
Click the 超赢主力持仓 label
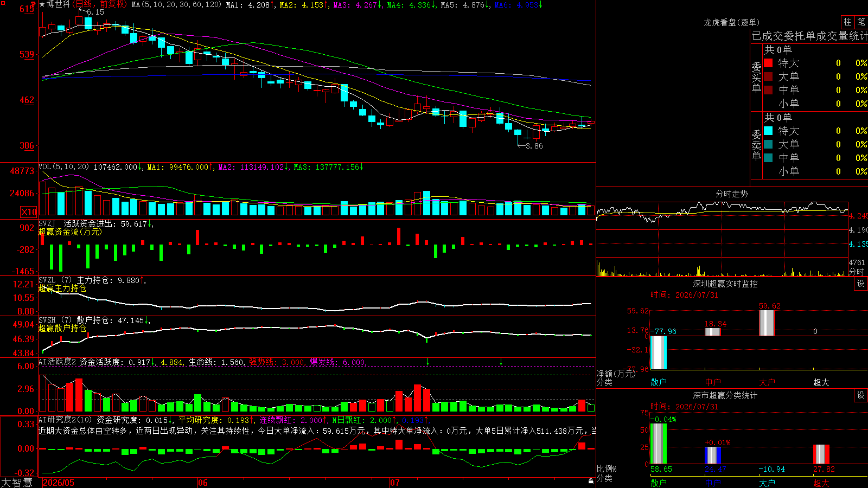tap(62, 288)
